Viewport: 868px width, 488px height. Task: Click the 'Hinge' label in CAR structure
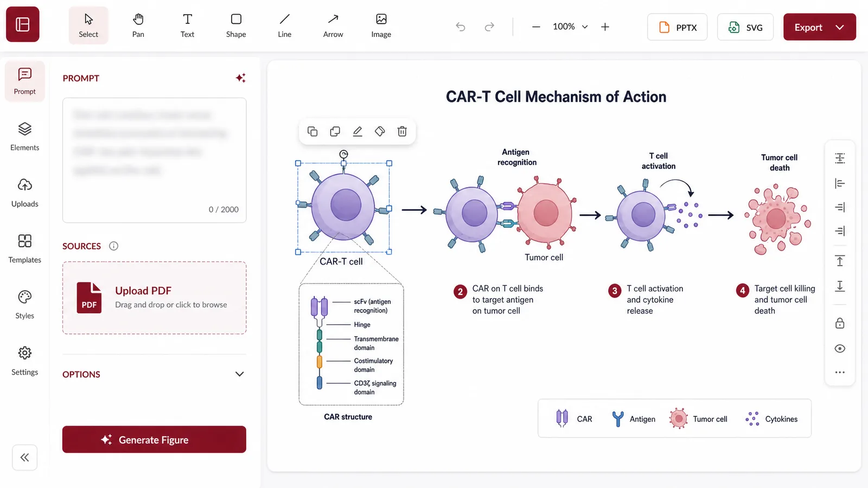362,325
